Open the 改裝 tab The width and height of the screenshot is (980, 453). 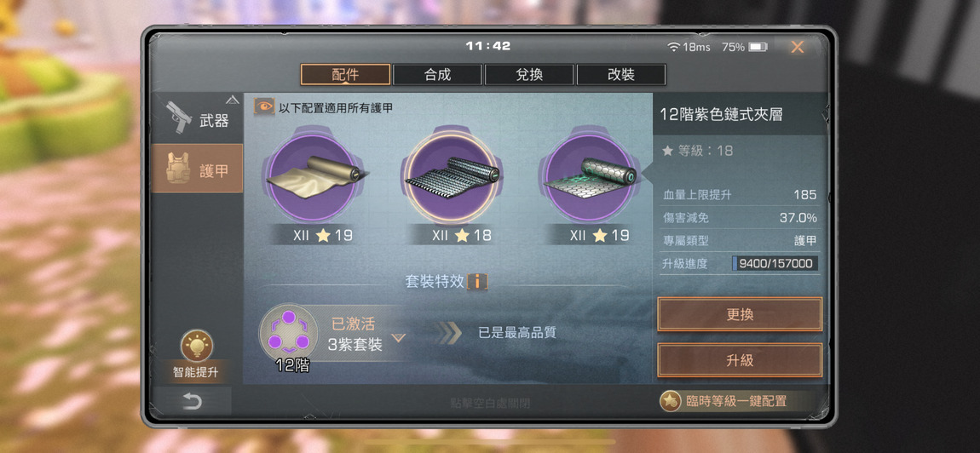tap(620, 75)
